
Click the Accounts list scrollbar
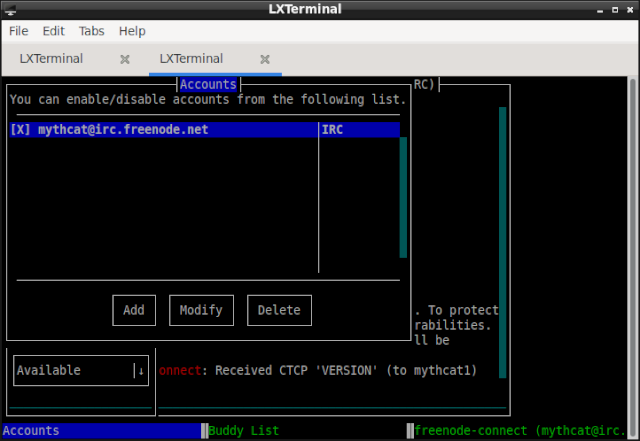[403, 197]
